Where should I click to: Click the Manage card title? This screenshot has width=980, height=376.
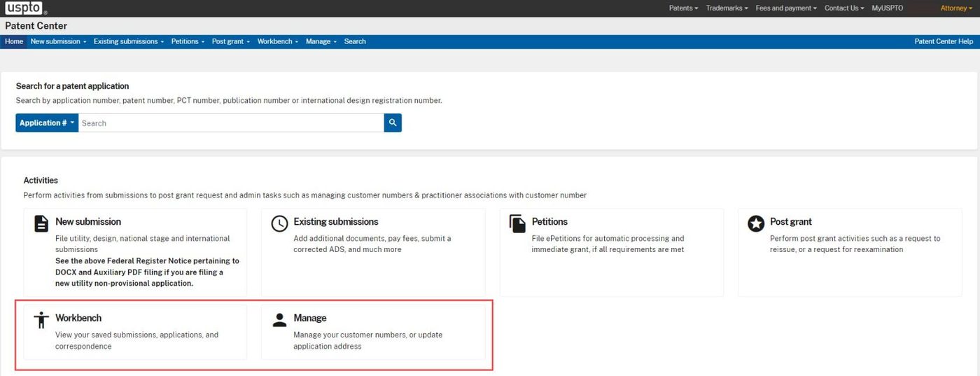(x=310, y=318)
